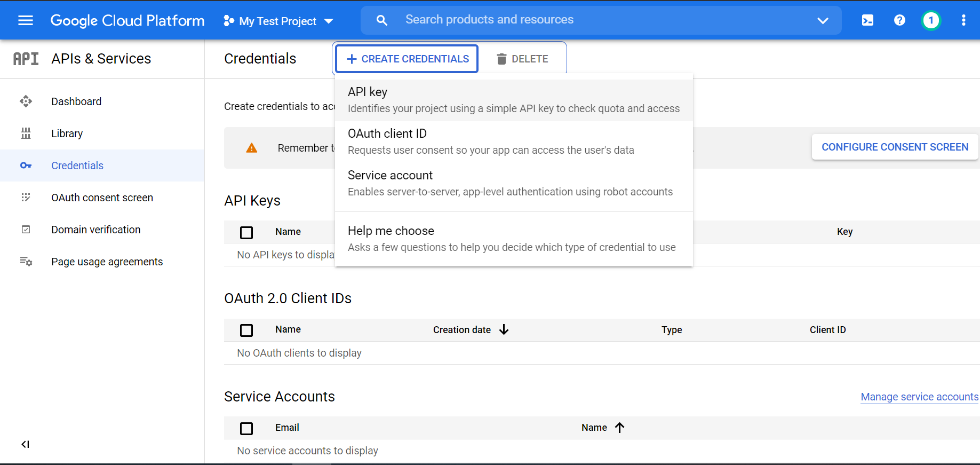Click the Credentials key icon
Screen dimensions: 980x465
26,165
